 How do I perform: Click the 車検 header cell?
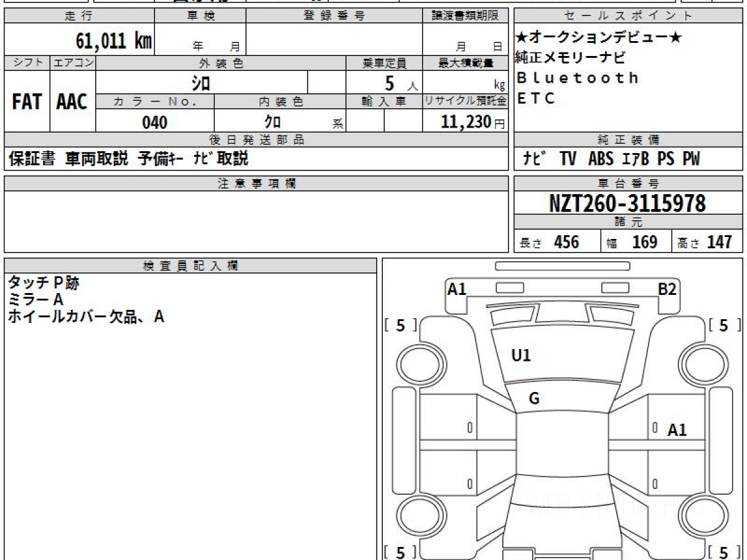pos(200,16)
